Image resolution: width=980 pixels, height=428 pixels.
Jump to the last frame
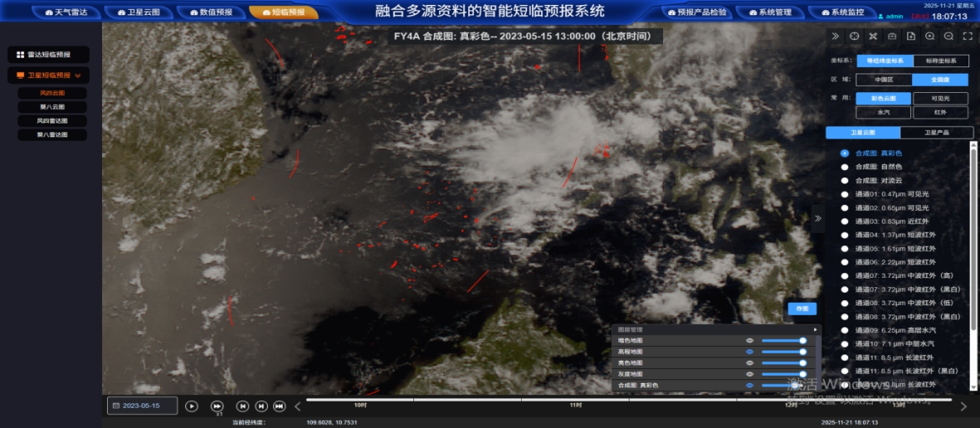[x=280, y=406]
